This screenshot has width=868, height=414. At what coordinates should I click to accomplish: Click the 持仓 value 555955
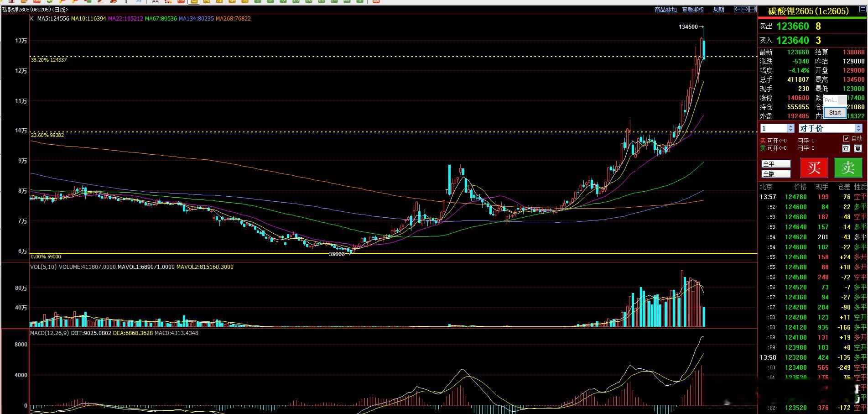point(798,107)
